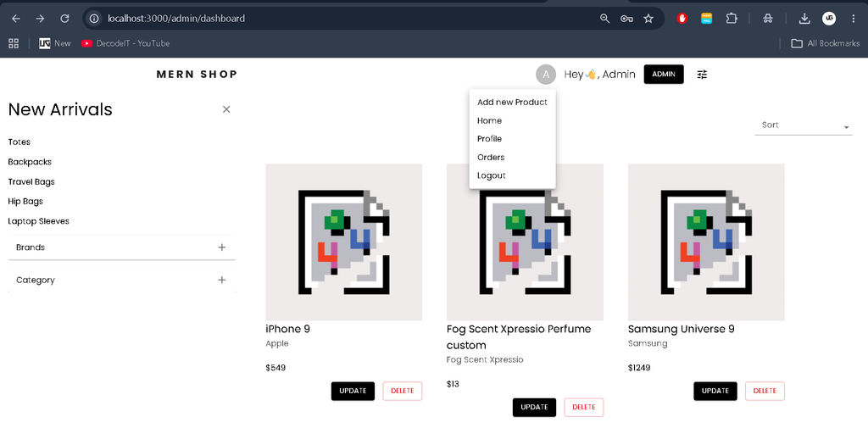Open the Chrome three-dot menu

[853, 19]
